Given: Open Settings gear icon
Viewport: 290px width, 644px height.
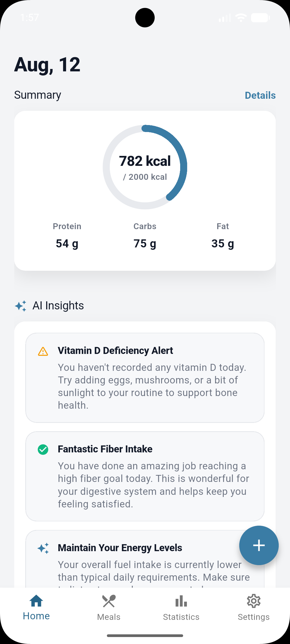Looking at the screenshot, I should tap(254, 601).
